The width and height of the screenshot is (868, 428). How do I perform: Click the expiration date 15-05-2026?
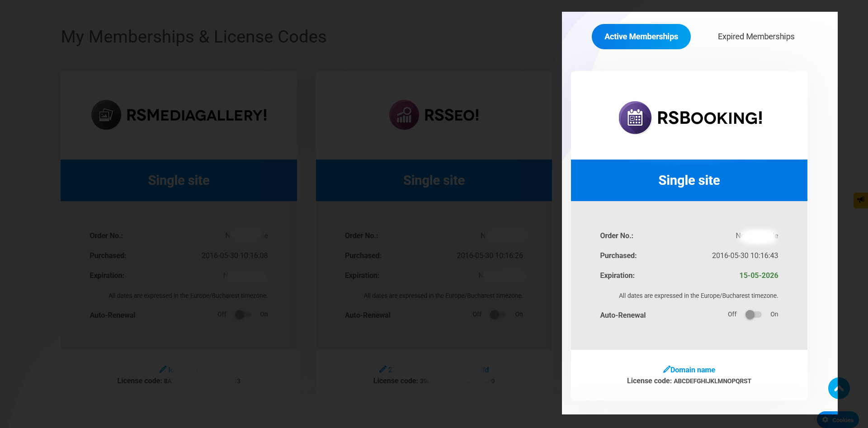(x=759, y=275)
